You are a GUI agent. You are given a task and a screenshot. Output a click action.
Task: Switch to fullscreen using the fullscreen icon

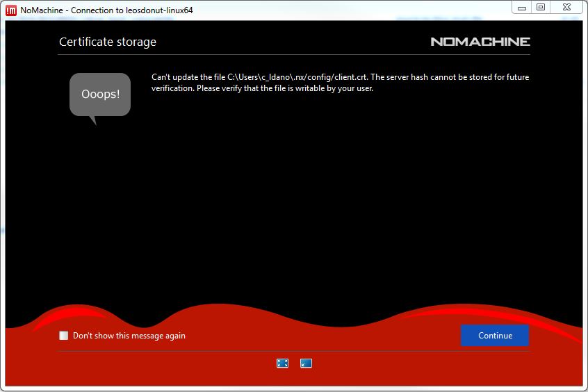(x=282, y=363)
